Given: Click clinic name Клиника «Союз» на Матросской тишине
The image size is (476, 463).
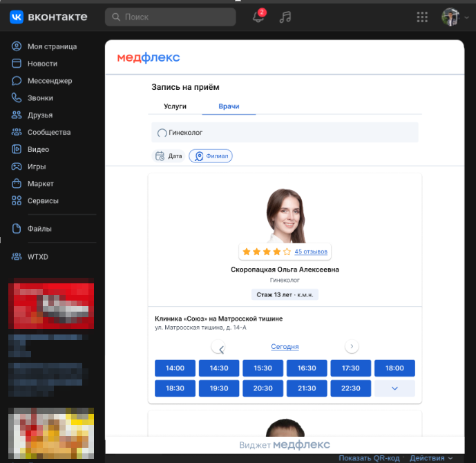Looking at the screenshot, I should (x=218, y=319).
